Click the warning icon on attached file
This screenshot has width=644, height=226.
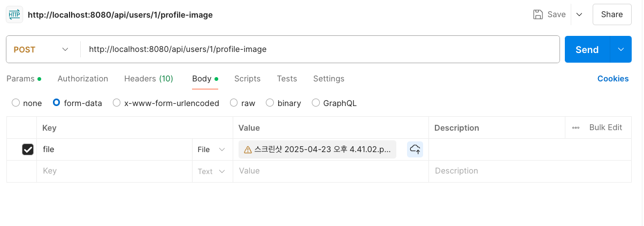pyautogui.click(x=248, y=150)
